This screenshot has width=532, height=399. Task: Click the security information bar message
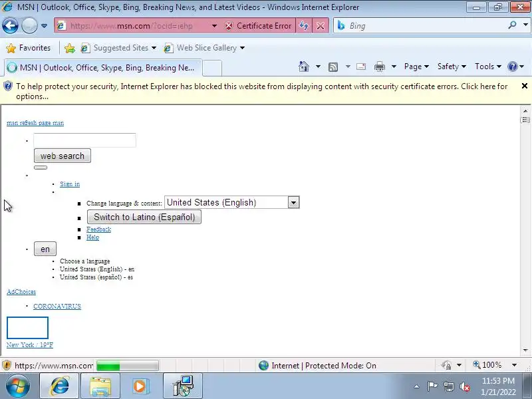[261, 91]
